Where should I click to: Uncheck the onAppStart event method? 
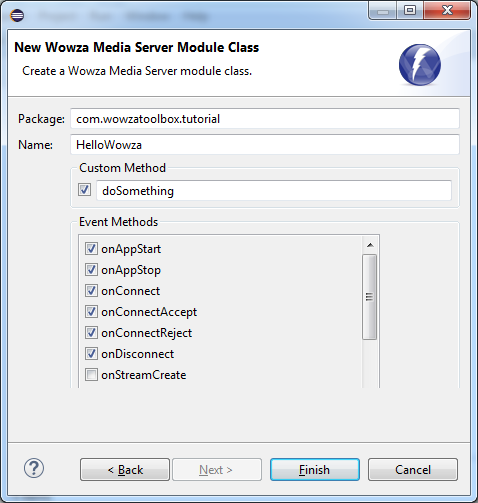(x=91, y=249)
